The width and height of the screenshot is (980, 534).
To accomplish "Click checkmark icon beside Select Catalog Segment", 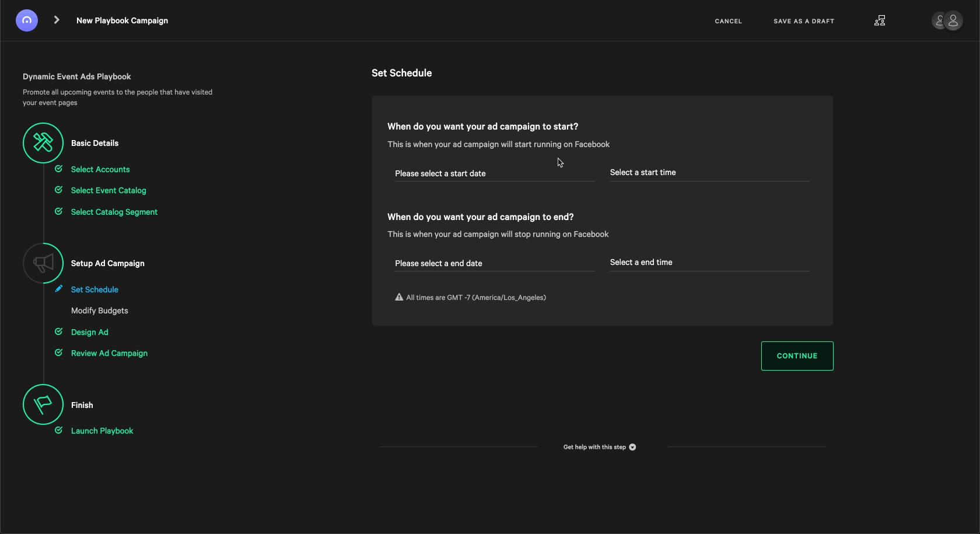I will pyautogui.click(x=58, y=211).
